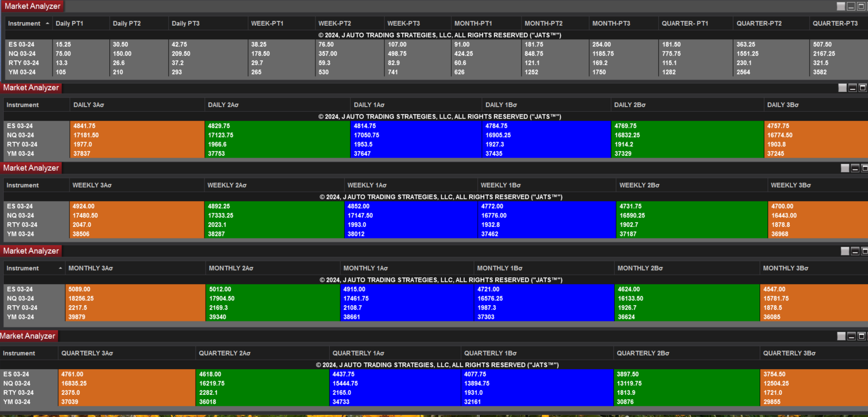The width and height of the screenshot is (868, 417).
Task: Click the green 17123.75 cell
Action: click(x=277, y=135)
